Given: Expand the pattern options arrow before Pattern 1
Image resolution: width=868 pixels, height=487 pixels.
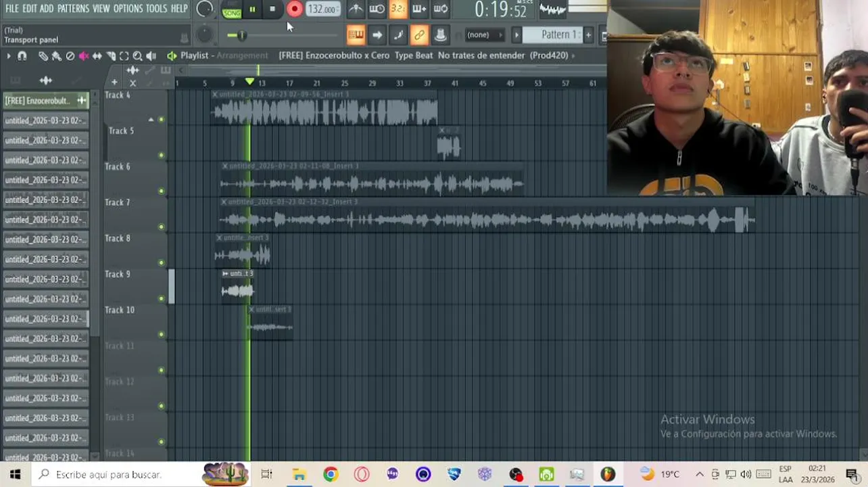Looking at the screenshot, I should pyautogui.click(x=516, y=34).
